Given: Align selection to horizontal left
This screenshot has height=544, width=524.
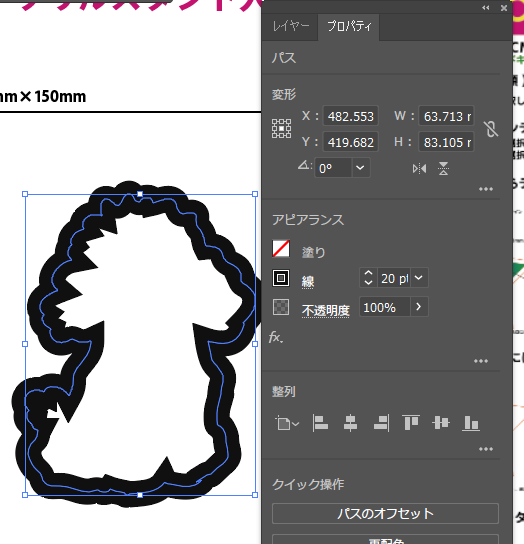Looking at the screenshot, I should click(x=320, y=423).
